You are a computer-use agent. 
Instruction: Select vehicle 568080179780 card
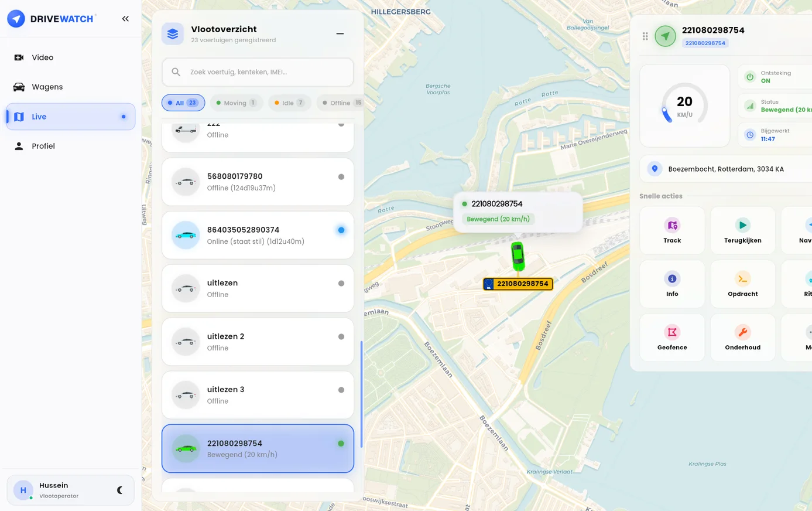coord(258,182)
